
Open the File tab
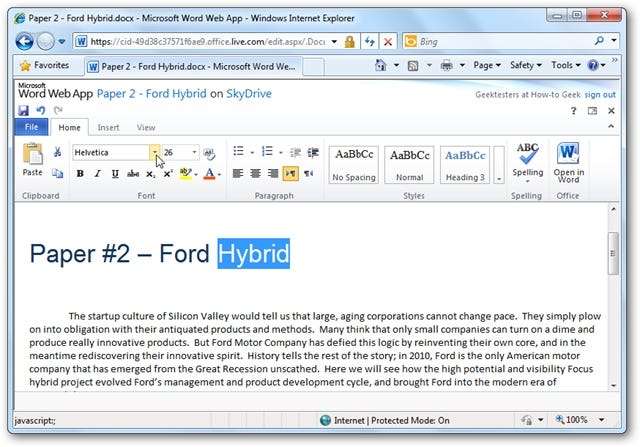coord(31,128)
